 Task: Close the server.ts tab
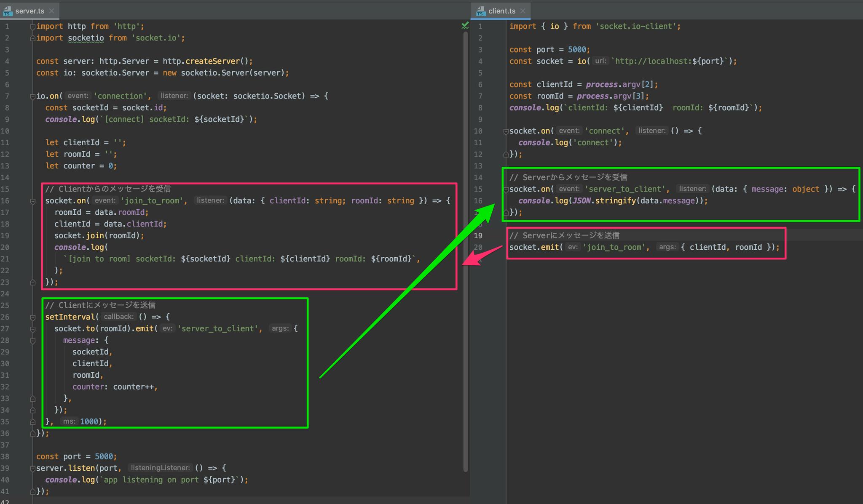point(51,11)
